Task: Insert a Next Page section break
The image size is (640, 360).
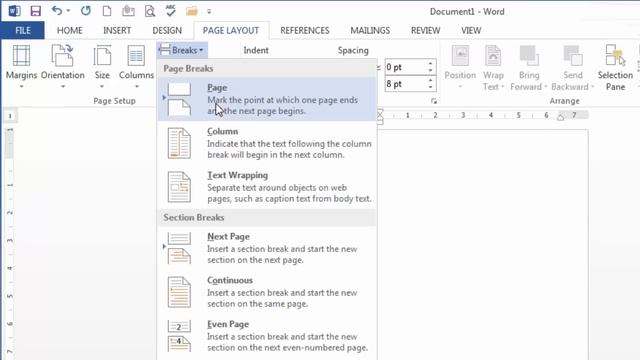Action: click(267, 248)
